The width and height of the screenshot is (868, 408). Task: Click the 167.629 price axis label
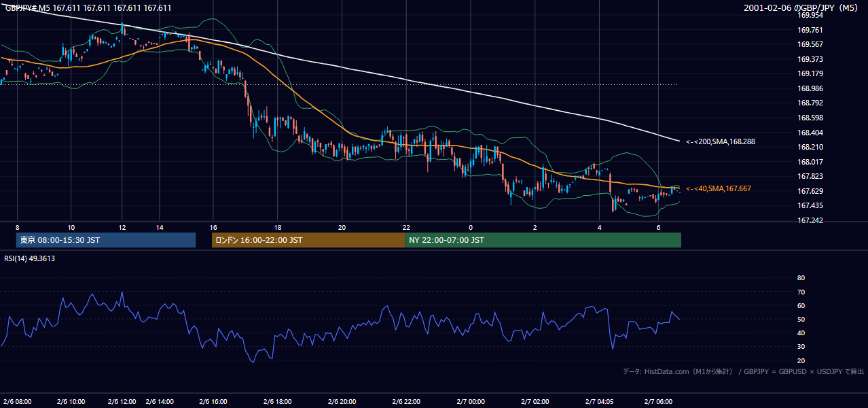pyautogui.click(x=810, y=191)
